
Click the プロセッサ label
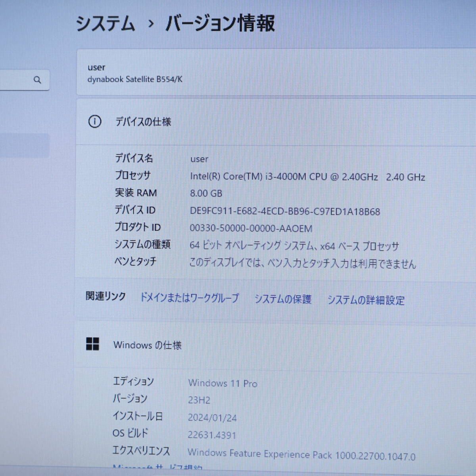coord(133,175)
